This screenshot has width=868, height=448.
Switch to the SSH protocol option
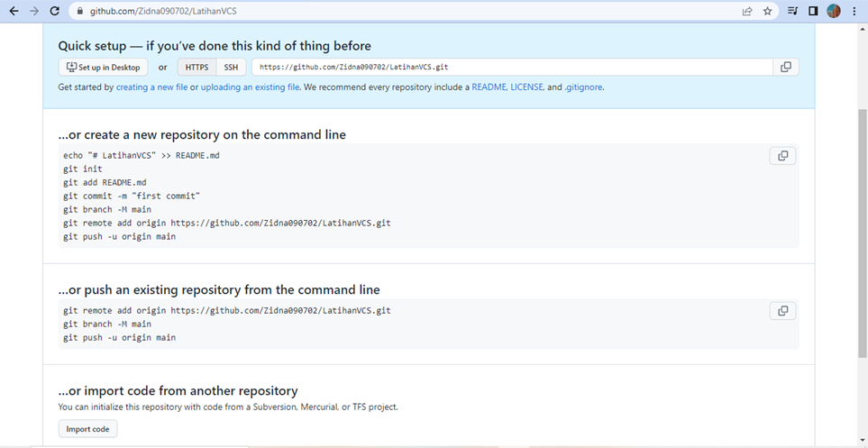(x=231, y=67)
